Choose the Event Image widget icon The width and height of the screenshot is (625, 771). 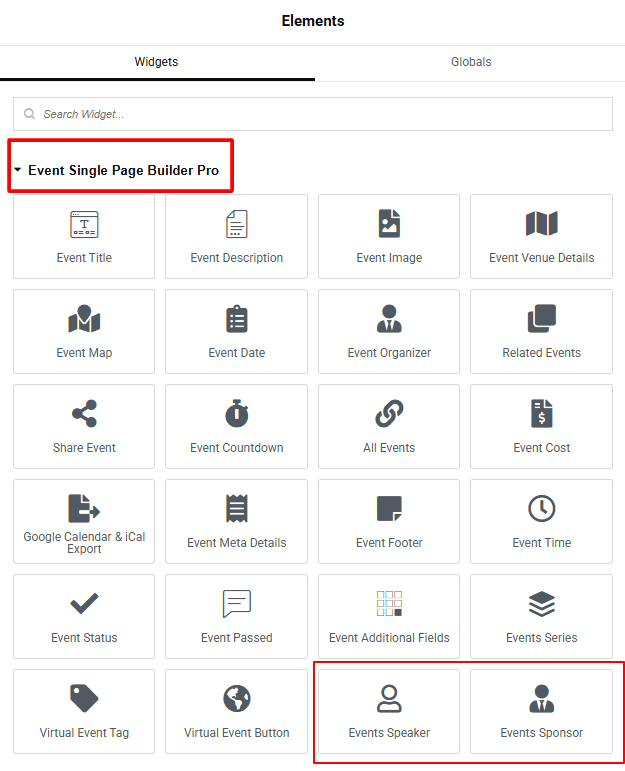[x=389, y=224]
